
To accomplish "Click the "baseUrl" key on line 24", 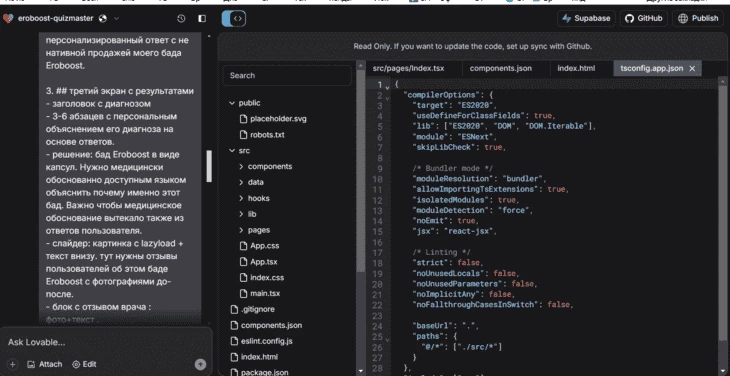I will [433, 326].
